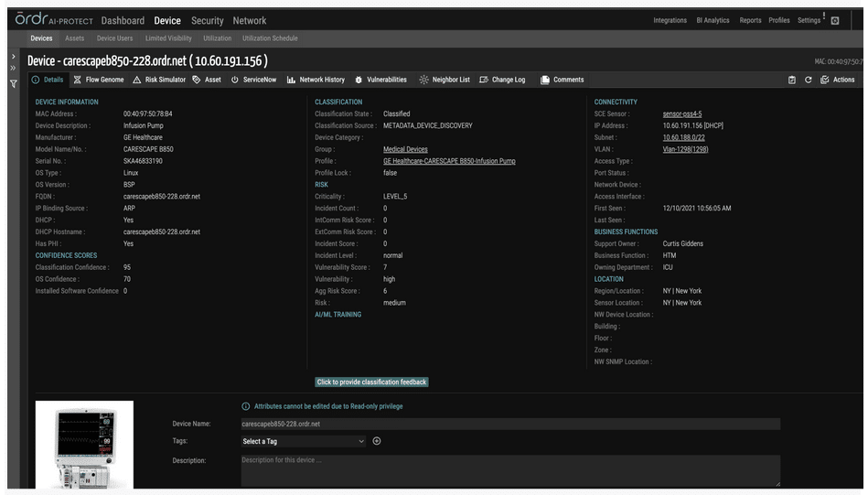Viewport: 868px width, 495px height.
Task: Click the Comments document icon
Action: pyautogui.click(x=545, y=80)
